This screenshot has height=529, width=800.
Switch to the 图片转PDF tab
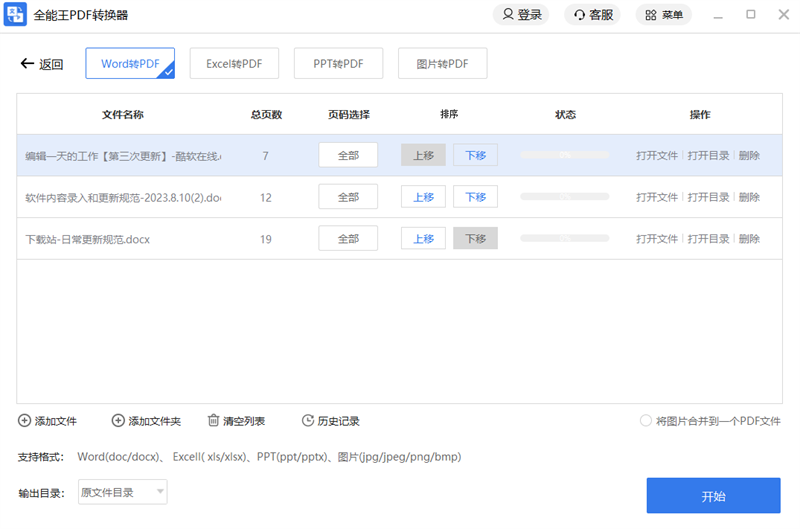point(442,64)
